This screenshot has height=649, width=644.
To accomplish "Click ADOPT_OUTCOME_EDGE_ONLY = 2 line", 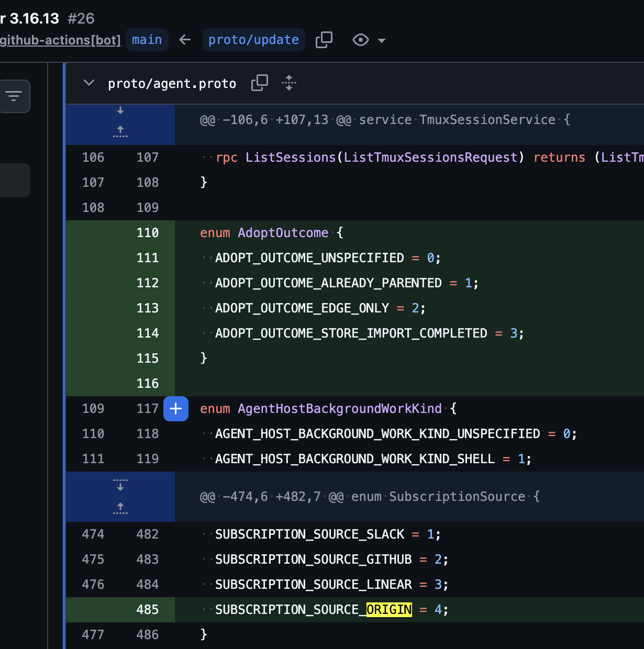I will pos(320,308).
